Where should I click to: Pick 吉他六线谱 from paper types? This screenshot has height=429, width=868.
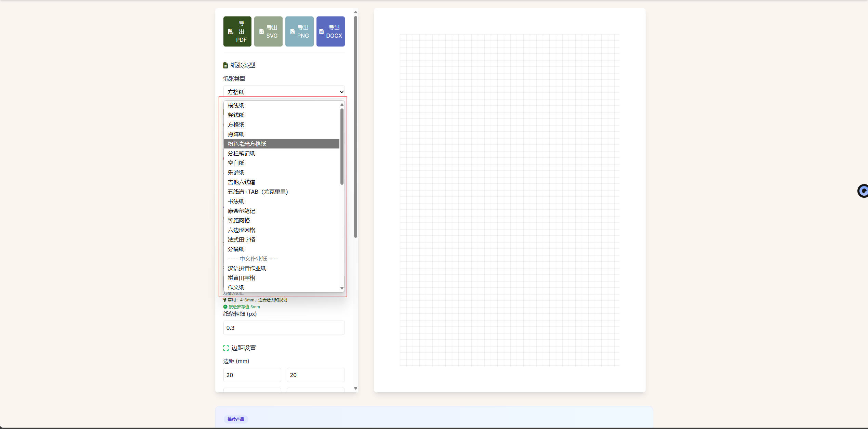pos(242,182)
